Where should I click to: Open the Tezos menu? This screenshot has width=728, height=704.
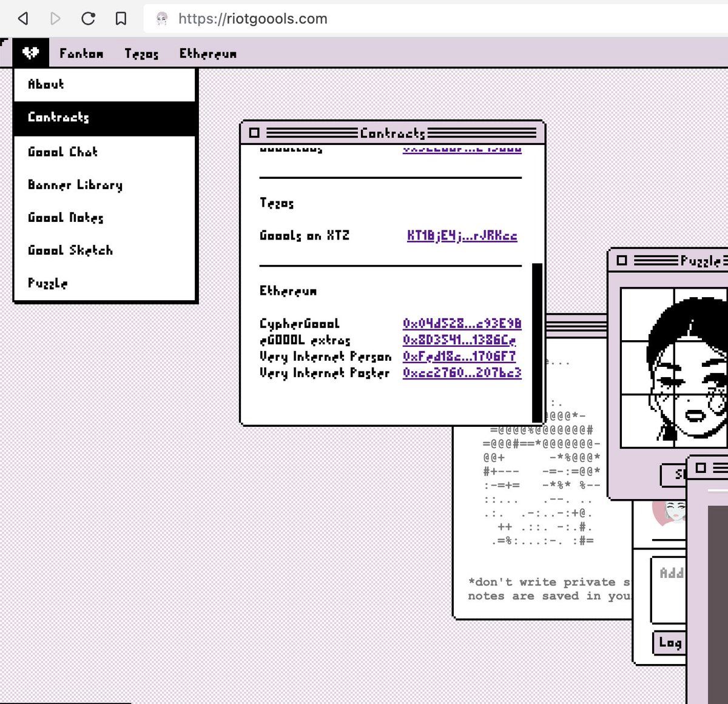(x=141, y=54)
